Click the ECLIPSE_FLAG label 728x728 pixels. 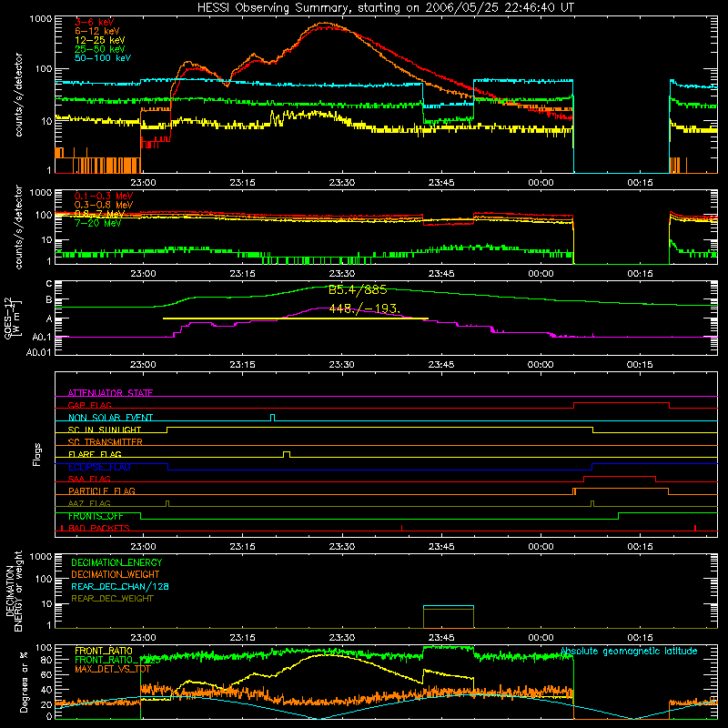99,467
